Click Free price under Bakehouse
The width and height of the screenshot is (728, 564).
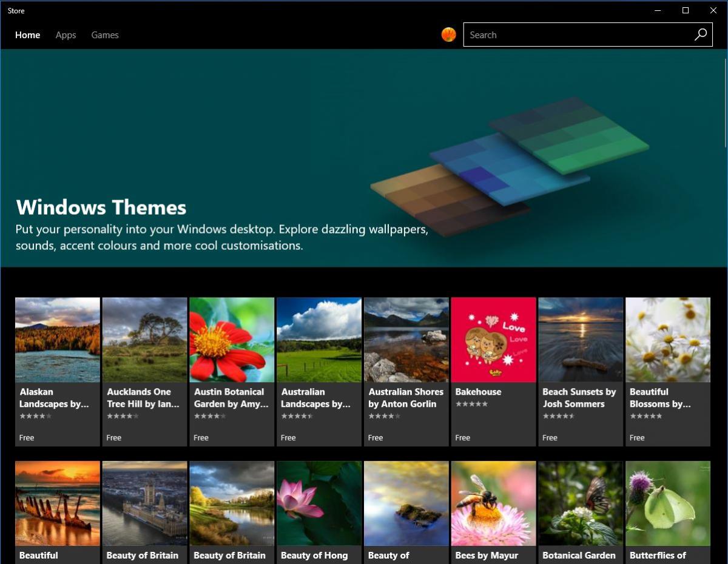(x=463, y=437)
